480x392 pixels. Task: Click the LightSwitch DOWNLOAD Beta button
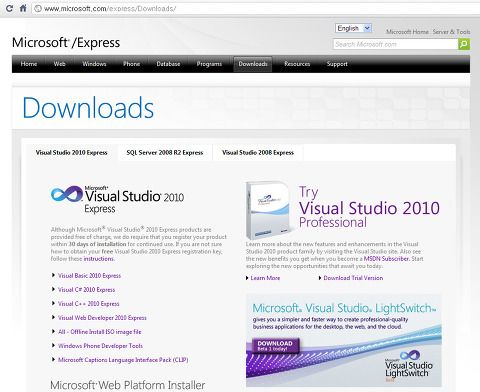275,346
